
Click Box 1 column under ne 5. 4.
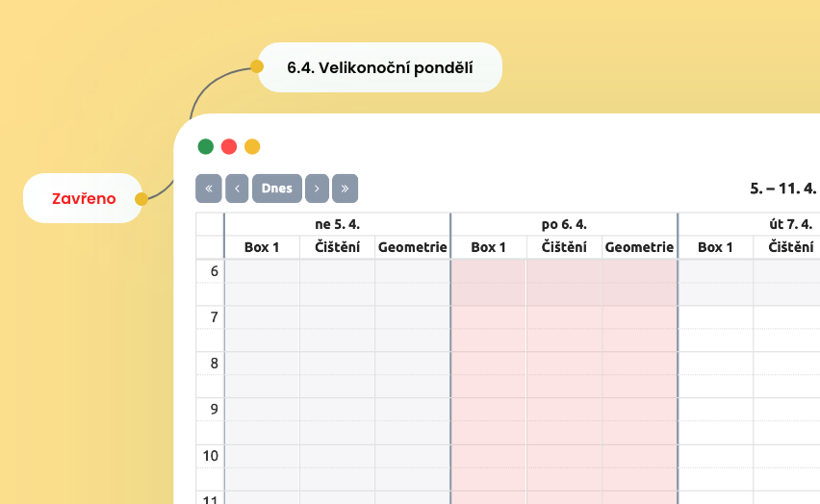click(x=262, y=247)
